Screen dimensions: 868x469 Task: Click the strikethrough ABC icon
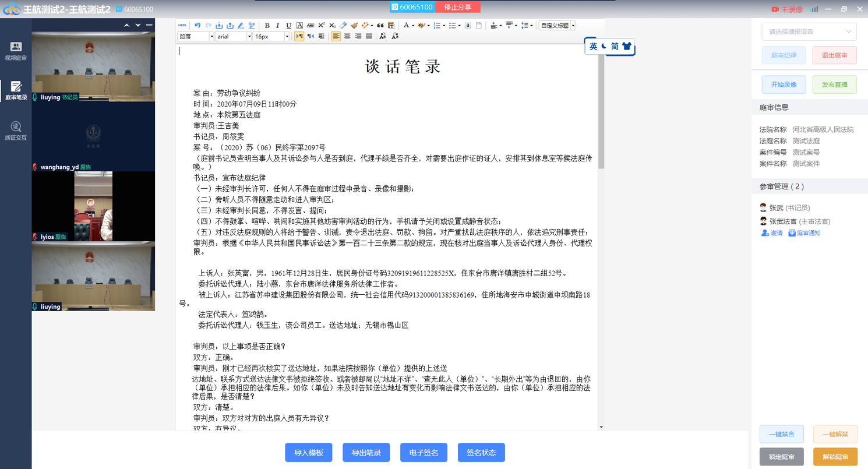pos(310,26)
